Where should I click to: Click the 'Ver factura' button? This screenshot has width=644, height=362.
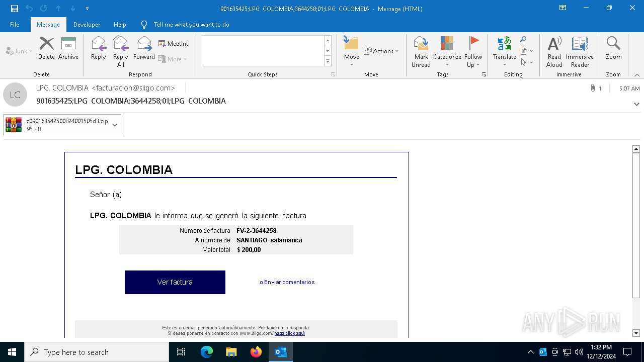point(175,282)
